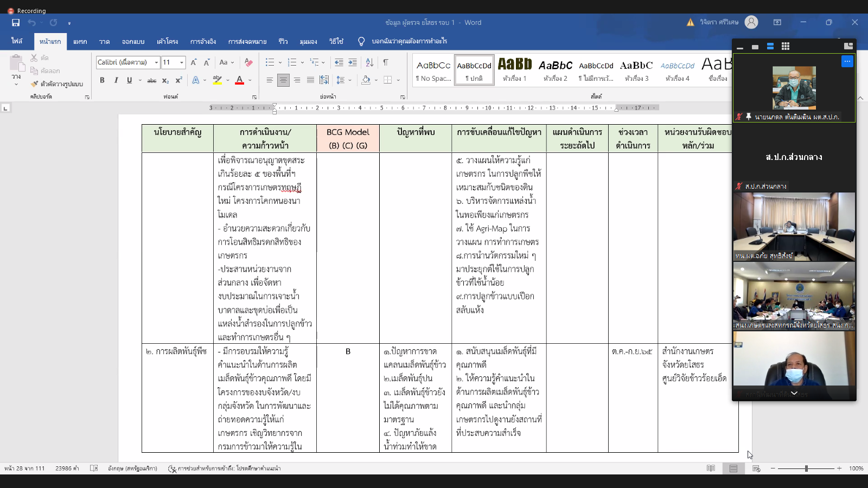
Task: Zoom in with the plus button
Action: pos(839,468)
